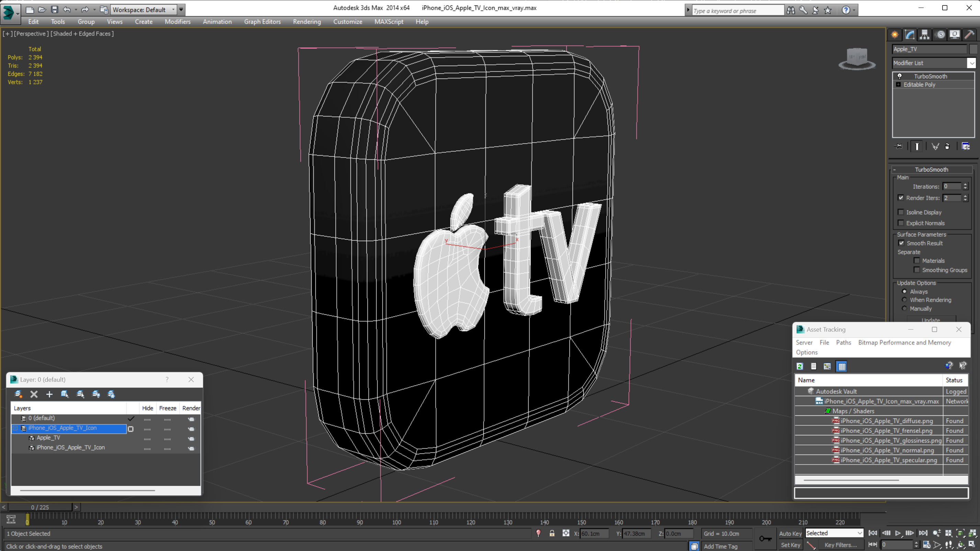Click the Save File toolbar icon
The image size is (980, 551).
click(54, 10)
